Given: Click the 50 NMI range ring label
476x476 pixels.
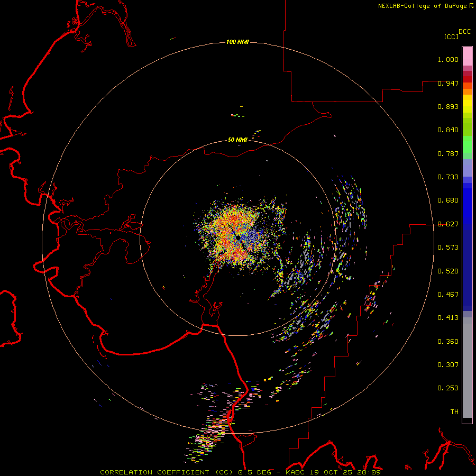Looking at the screenshot, I should click(x=237, y=140).
